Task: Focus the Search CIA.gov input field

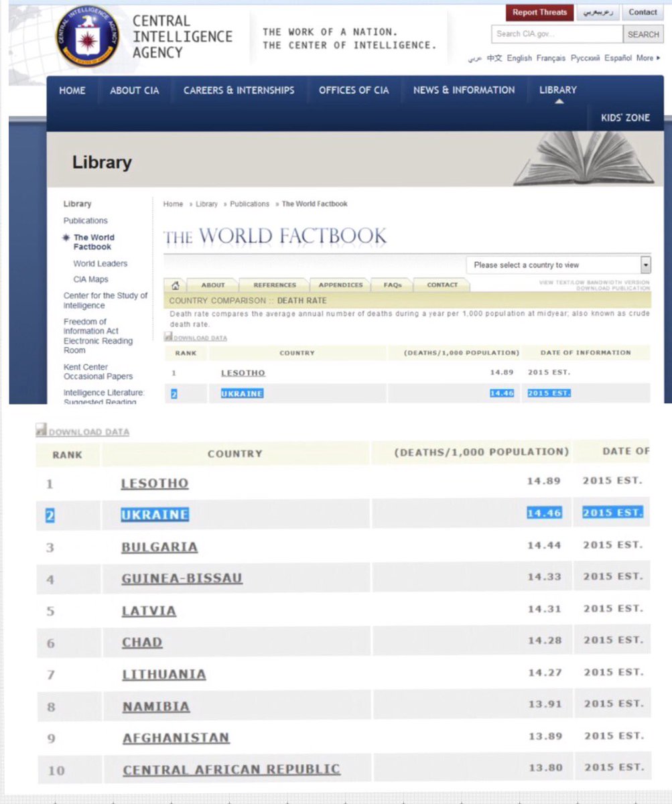Action: pos(557,34)
